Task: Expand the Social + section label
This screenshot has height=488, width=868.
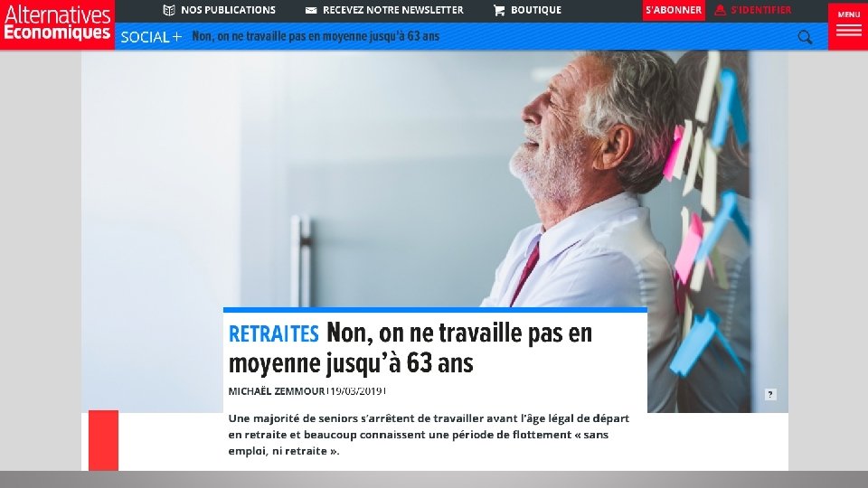Action: tap(151, 37)
